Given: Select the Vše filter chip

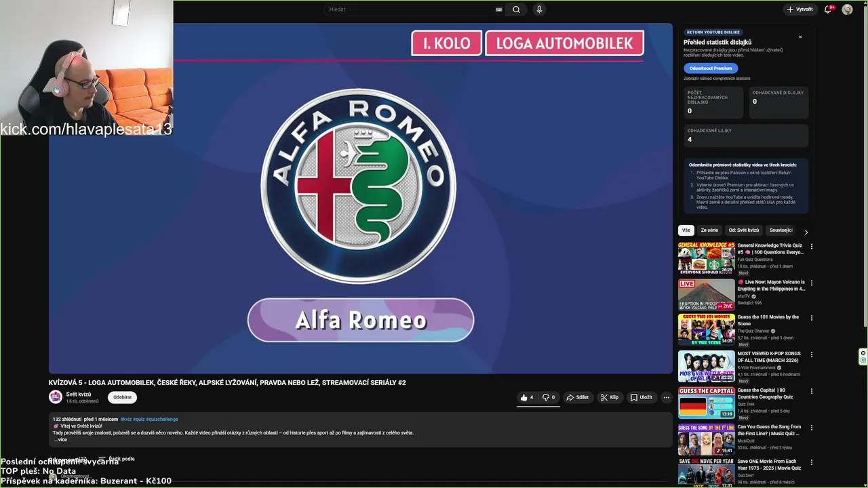Looking at the screenshot, I should [686, 230].
